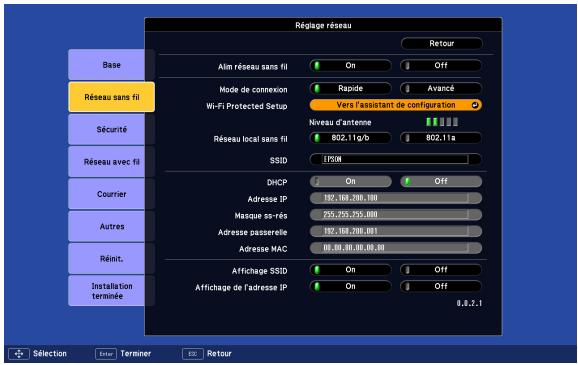The height and width of the screenshot is (365, 578).
Task: Choose Installation terminée in the sidebar
Action: tap(111, 291)
